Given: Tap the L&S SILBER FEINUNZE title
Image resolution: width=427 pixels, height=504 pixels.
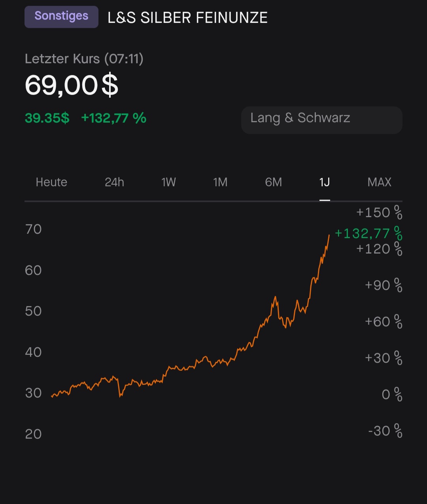Looking at the screenshot, I should click(187, 18).
